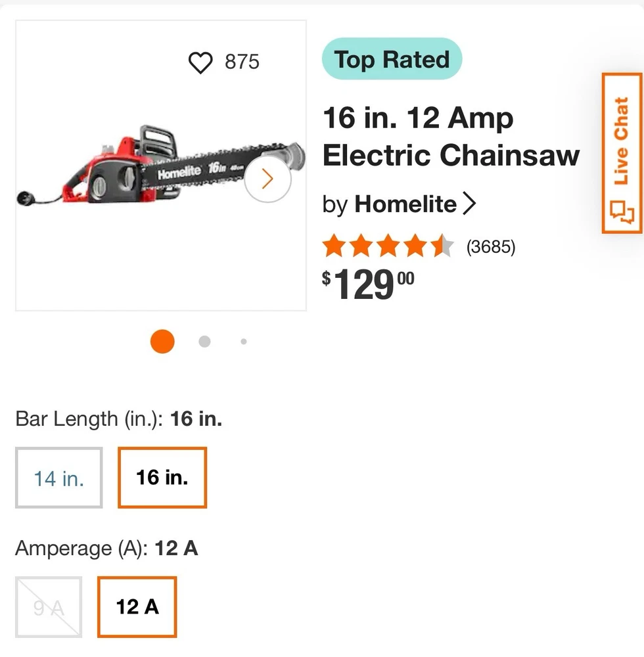Select the unavailable 9 A option

[x=49, y=607]
